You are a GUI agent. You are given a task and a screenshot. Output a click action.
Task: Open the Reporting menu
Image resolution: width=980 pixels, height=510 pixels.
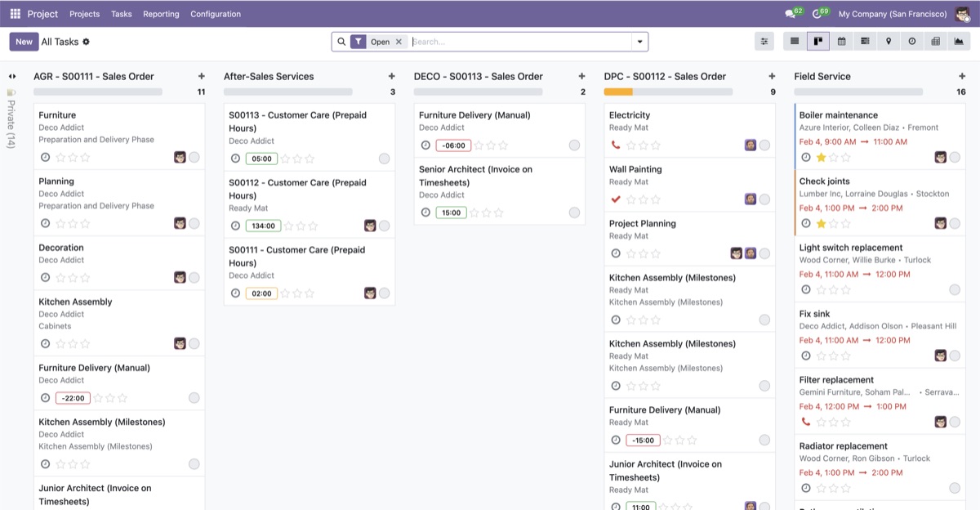(161, 14)
